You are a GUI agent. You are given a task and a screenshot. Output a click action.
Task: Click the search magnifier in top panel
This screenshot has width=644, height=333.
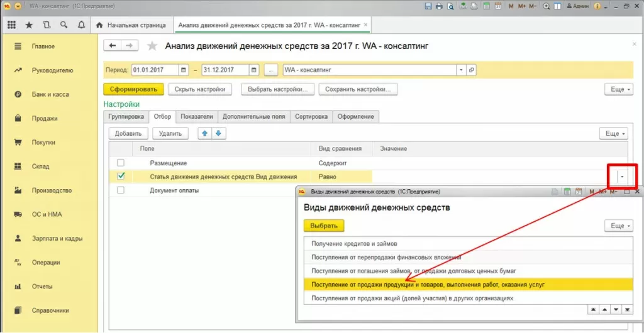[x=64, y=25]
